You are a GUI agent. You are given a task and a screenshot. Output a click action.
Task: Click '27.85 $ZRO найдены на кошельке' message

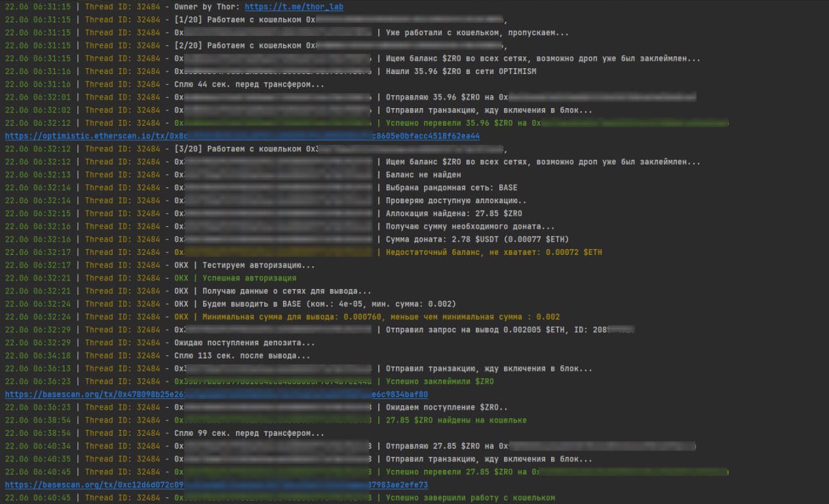click(456, 420)
